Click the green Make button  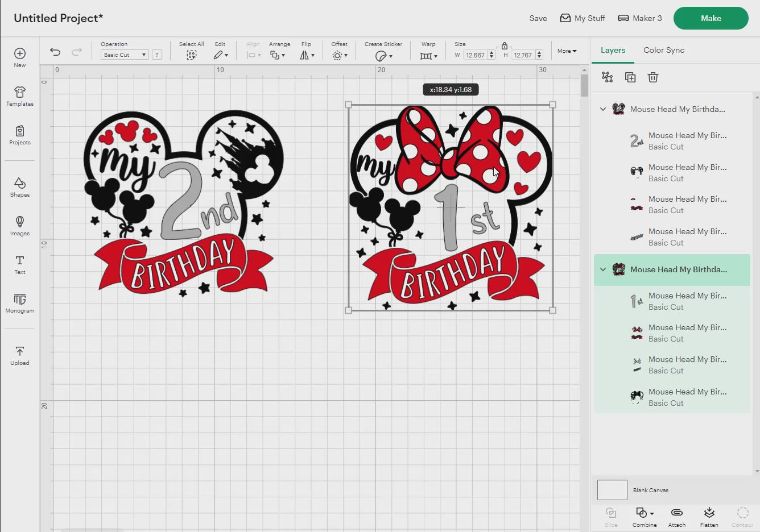click(711, 18)
